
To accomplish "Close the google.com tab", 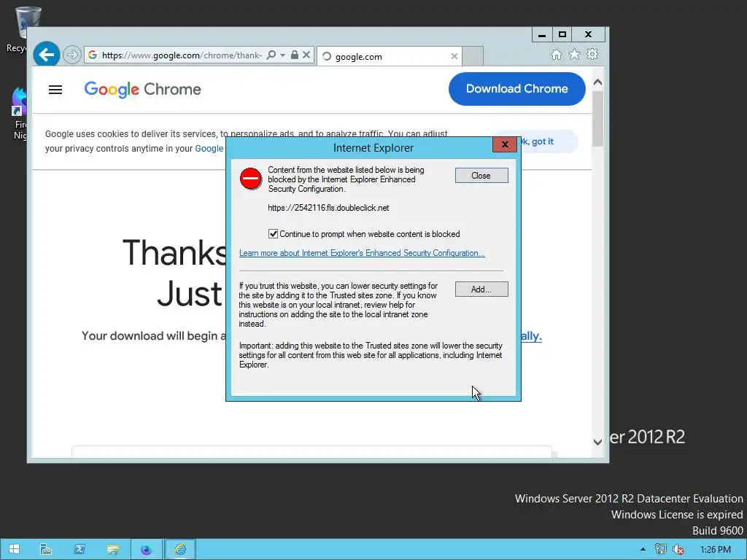I will 454,56.
